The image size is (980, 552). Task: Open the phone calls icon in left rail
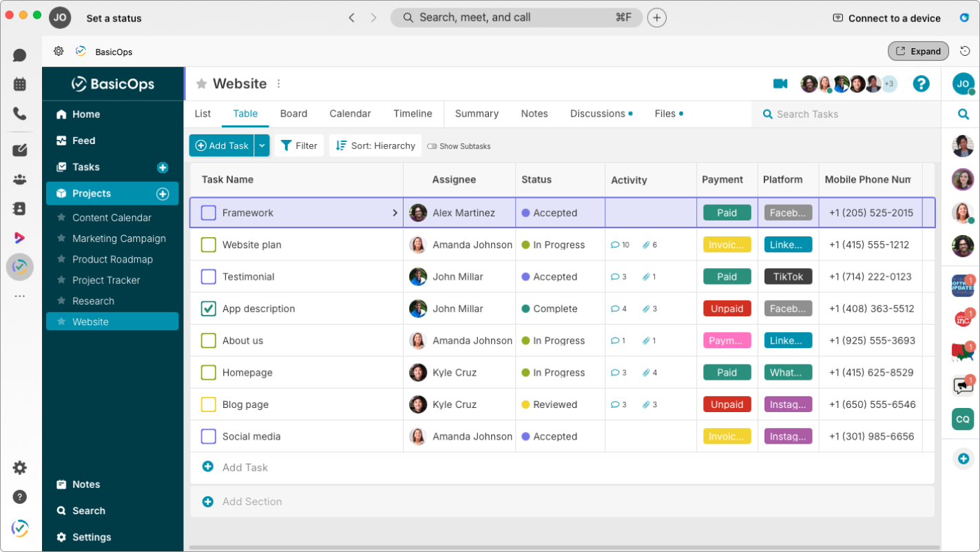(x=20, y=114)
